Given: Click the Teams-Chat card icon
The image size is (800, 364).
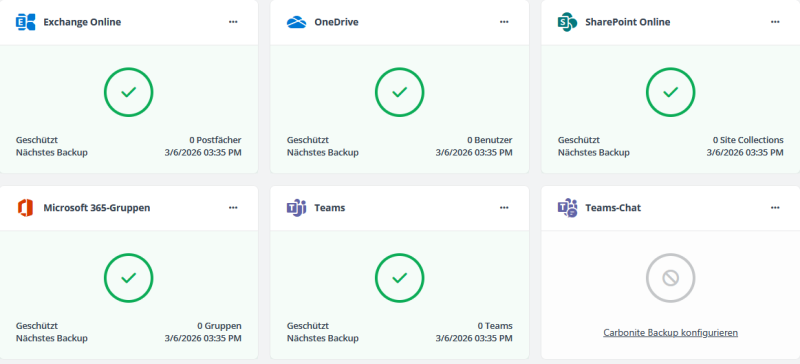Looking at the screenshot, I should pyautogui.click(x=567, y=208).
